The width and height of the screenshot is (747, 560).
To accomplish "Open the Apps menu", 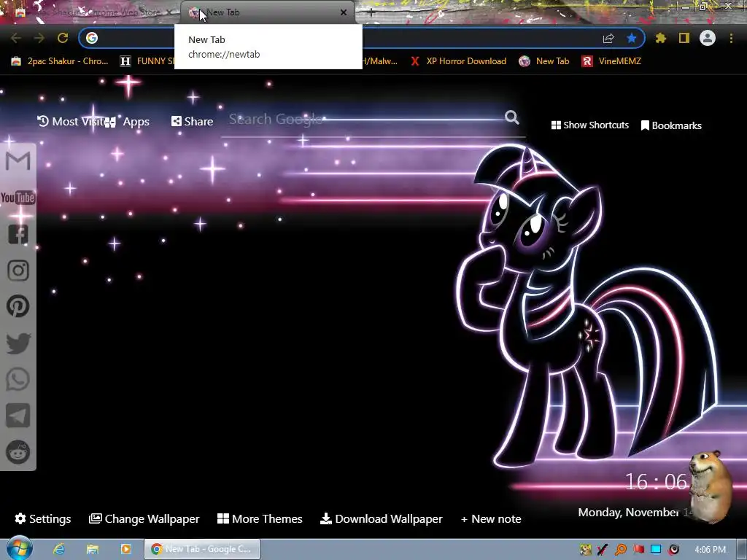I will tap(127, 122).
